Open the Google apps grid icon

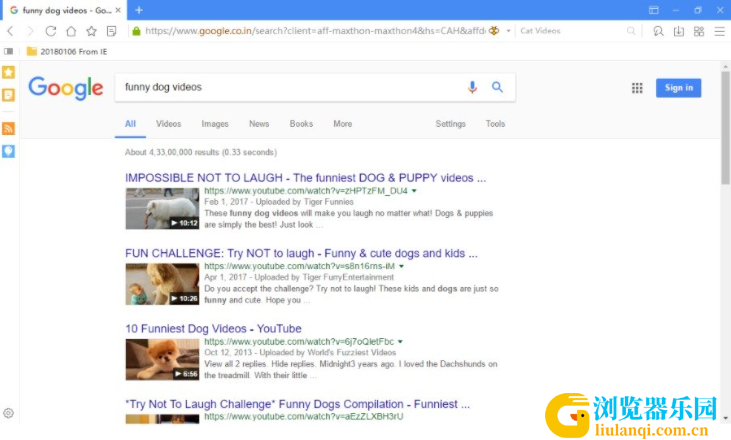(637, 88)
